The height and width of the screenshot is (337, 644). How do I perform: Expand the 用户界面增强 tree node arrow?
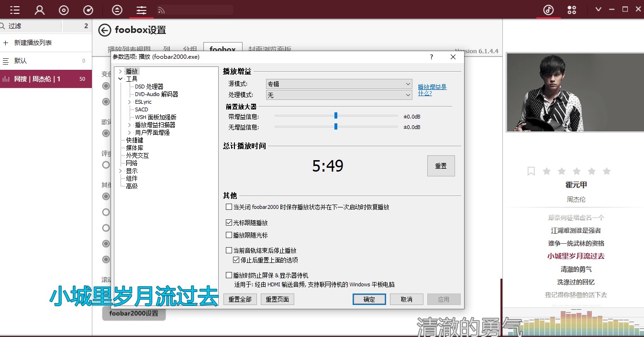129,132
